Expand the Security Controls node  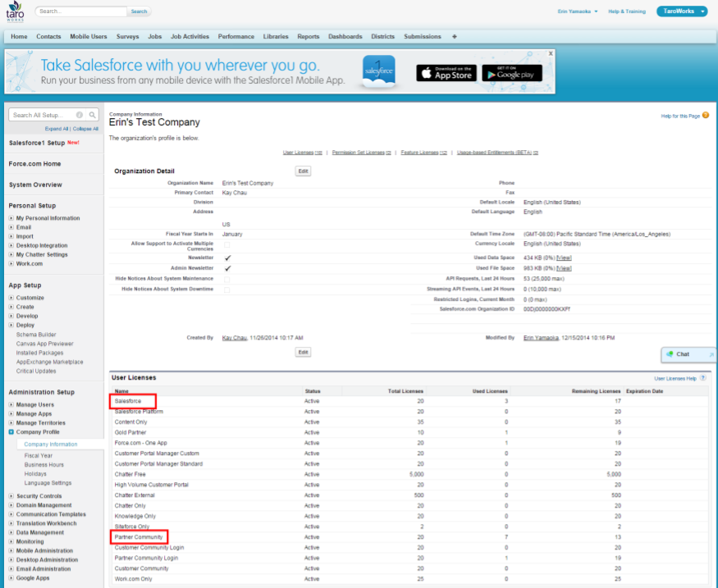pos(11,496)
